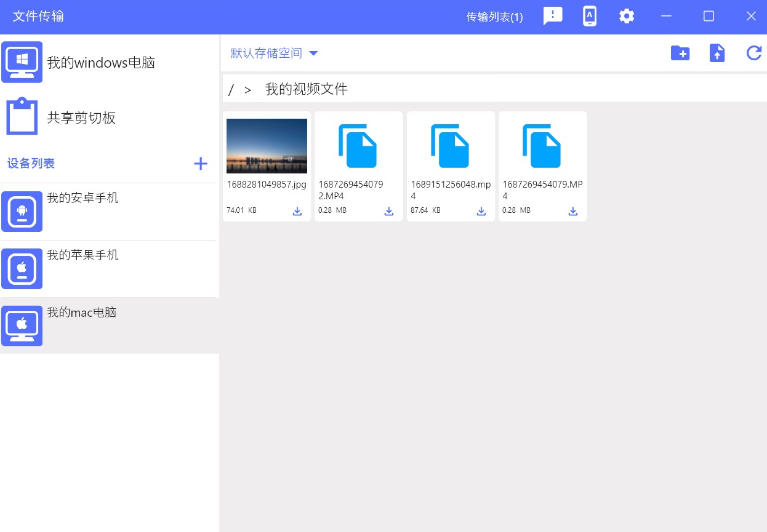Download the 1688281049857.jpg file
This screenshot has width=767, height=532.
click(x=297, y=211)
